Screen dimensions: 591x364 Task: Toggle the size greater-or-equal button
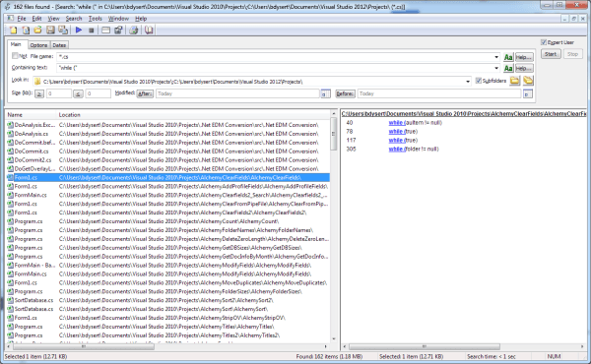click(x=39, y=93)
